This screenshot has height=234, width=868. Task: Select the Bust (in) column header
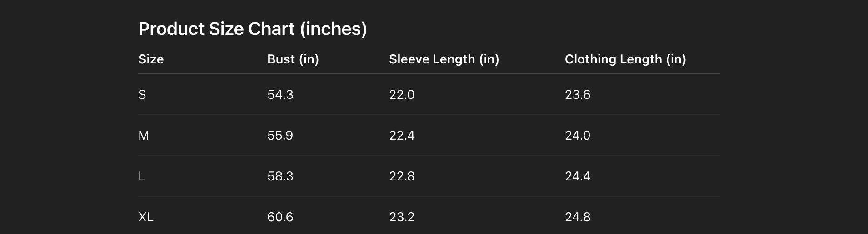click(293, 59)
